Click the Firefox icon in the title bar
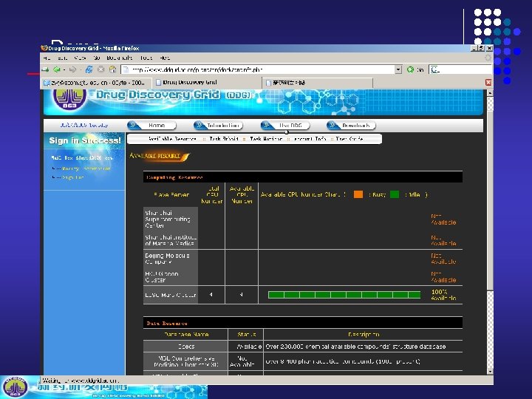532x399 pixels. tap(44, 48)
